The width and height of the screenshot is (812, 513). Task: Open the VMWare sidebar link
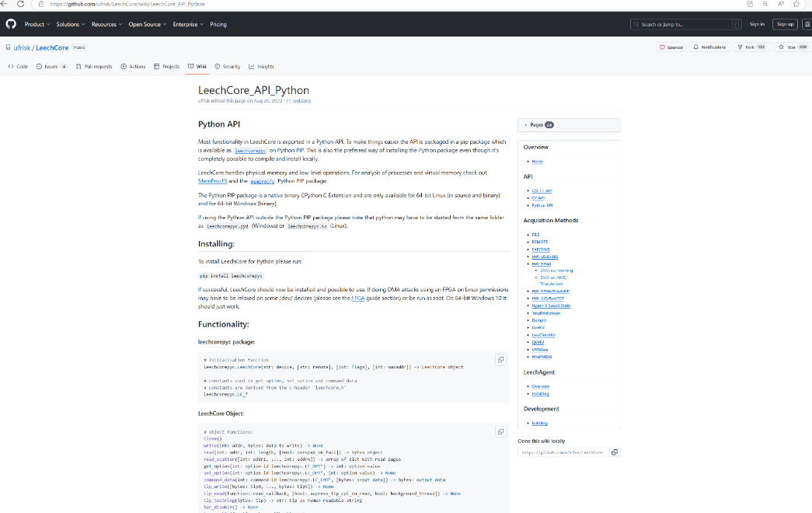point(539,349)
